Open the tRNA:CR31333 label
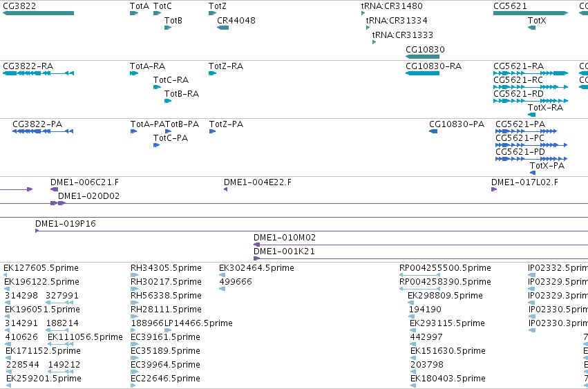Viewport: 588px width, 389px height. [403, 35]
